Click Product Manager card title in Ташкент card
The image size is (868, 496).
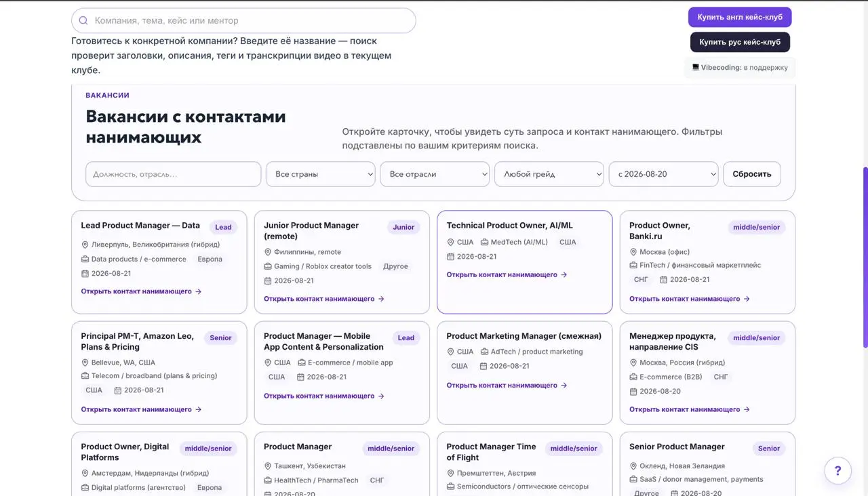[x=298, y=447]
